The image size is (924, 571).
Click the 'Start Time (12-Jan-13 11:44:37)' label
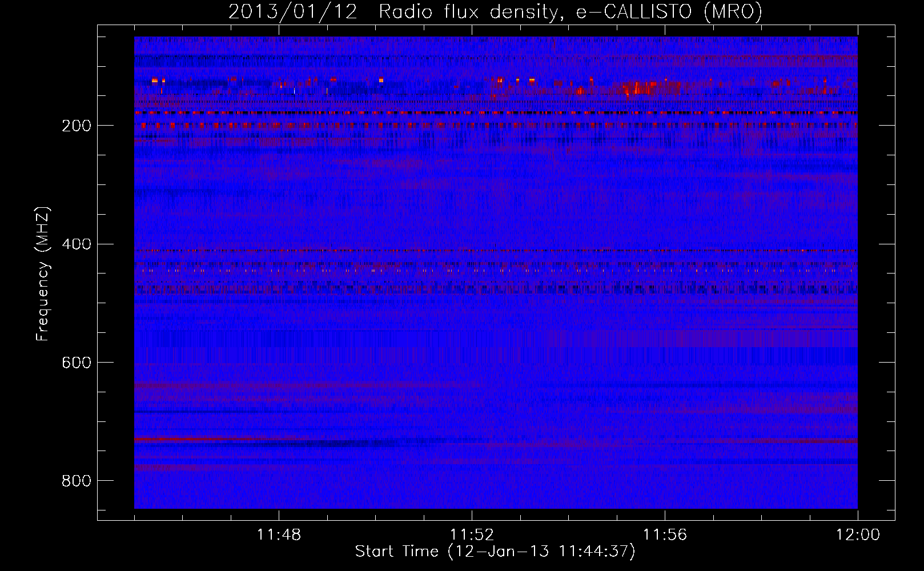point(495,552)
